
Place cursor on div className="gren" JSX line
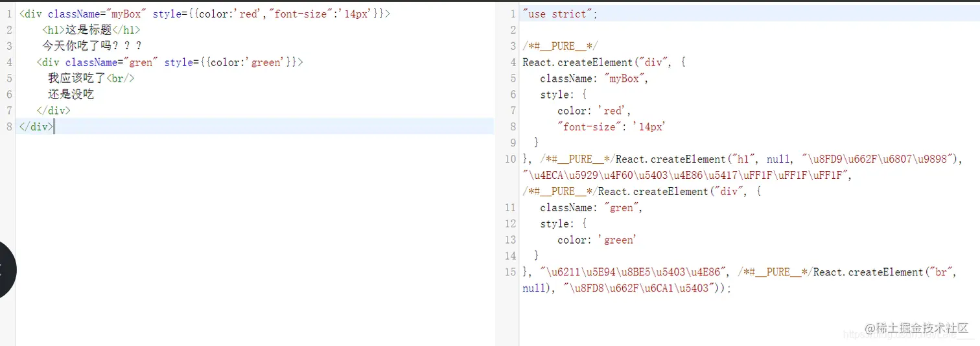[170, 62]
